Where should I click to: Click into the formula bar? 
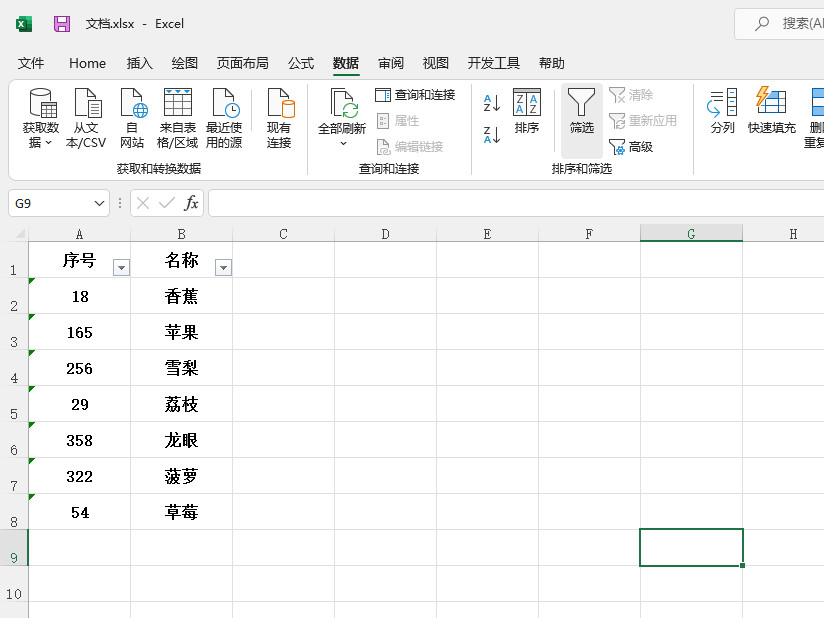(516, 203)
